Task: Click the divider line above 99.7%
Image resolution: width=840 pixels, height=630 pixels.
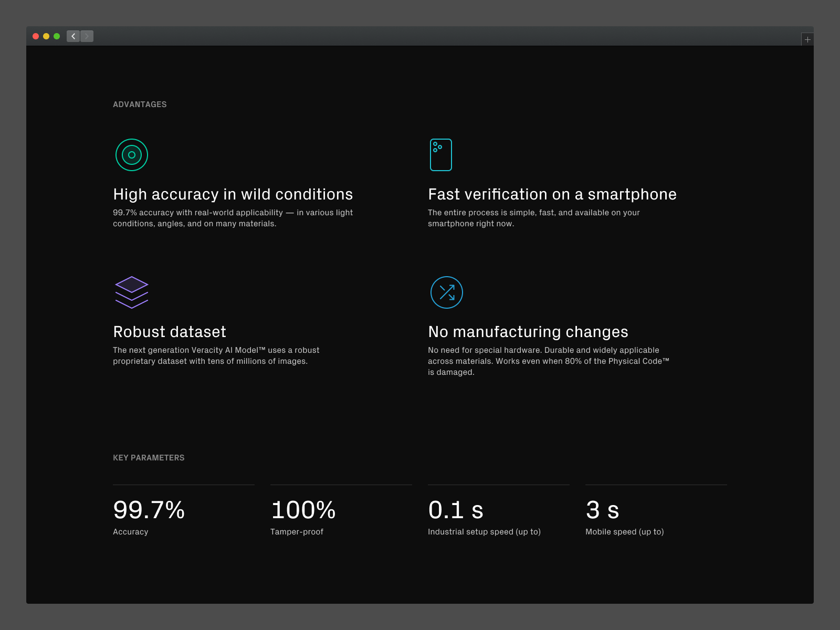Action: 183,483
